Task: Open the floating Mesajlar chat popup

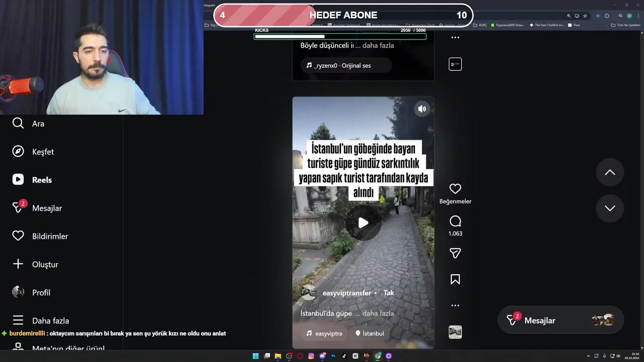Action: pos(560,320)
